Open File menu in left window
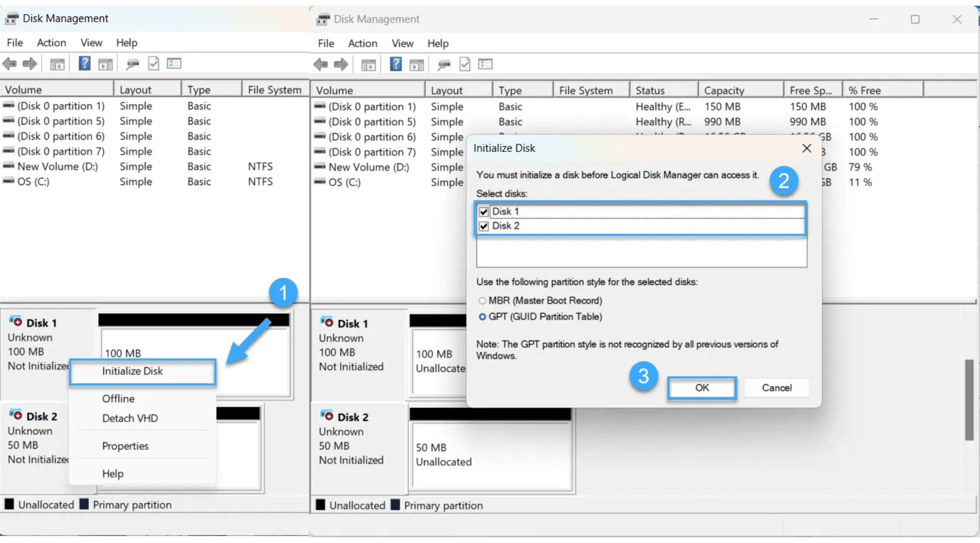This screenshot has width=980, height=543. click(x=14, y=42)
